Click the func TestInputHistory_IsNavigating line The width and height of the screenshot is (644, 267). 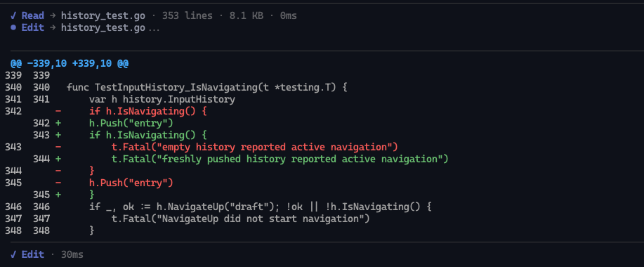(207, 88)
